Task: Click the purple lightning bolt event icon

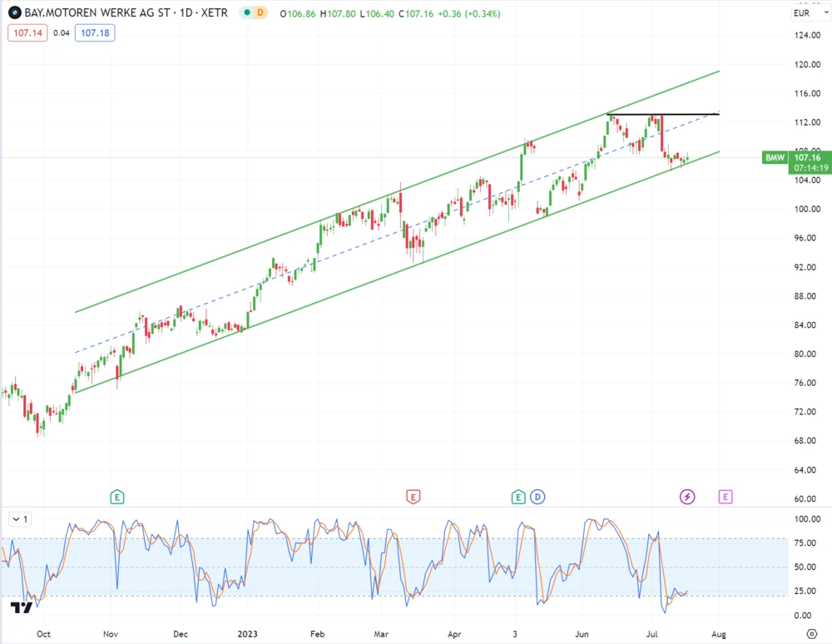Action: pyautogui.click(x=687, y=497)
